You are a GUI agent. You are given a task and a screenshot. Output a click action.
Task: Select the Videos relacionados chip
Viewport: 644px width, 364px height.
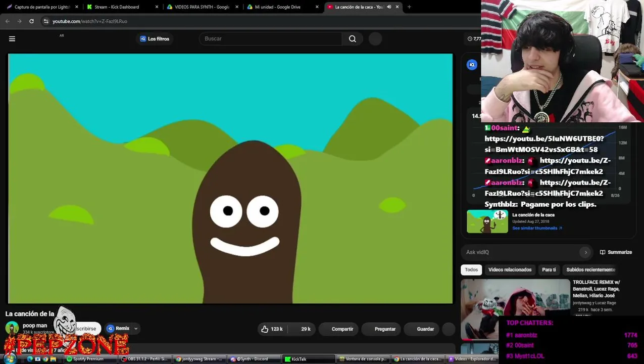tap(510, 270)
